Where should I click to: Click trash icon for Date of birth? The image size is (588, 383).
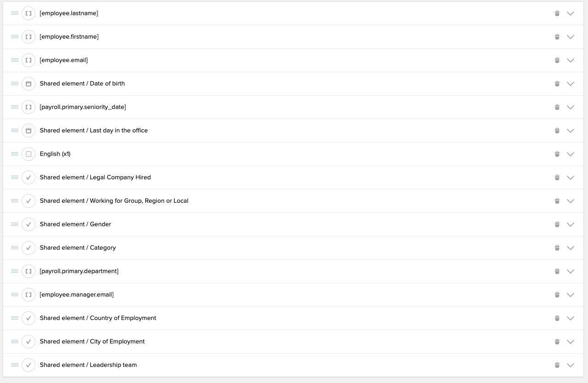coord(557,84)
